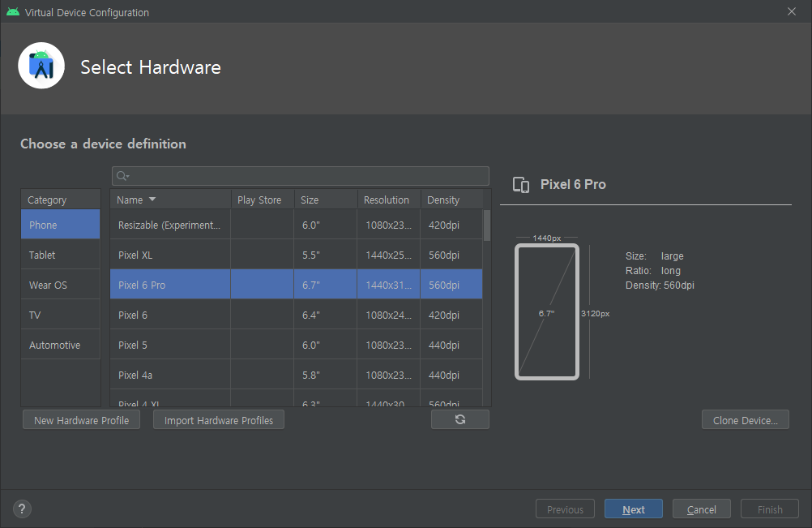Select the Tablet category

click(x=61, y=255)
